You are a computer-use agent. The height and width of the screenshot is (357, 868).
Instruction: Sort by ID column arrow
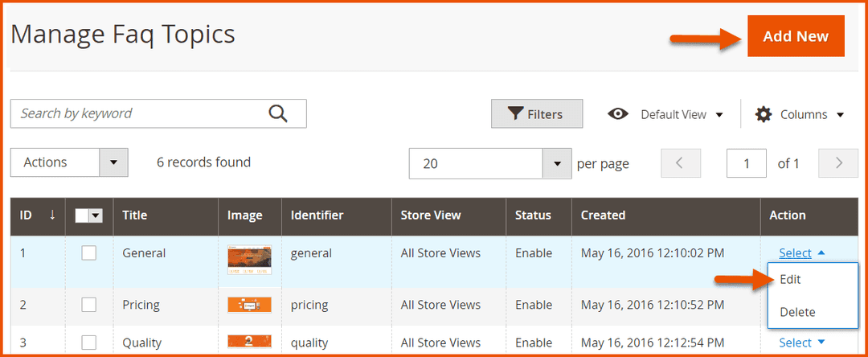[52, 215]
